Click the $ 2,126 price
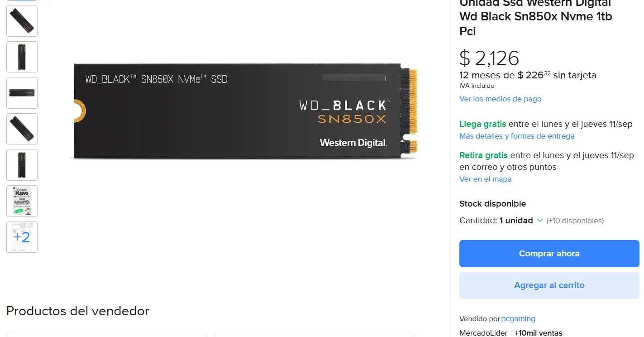 [x=489, y=58]
